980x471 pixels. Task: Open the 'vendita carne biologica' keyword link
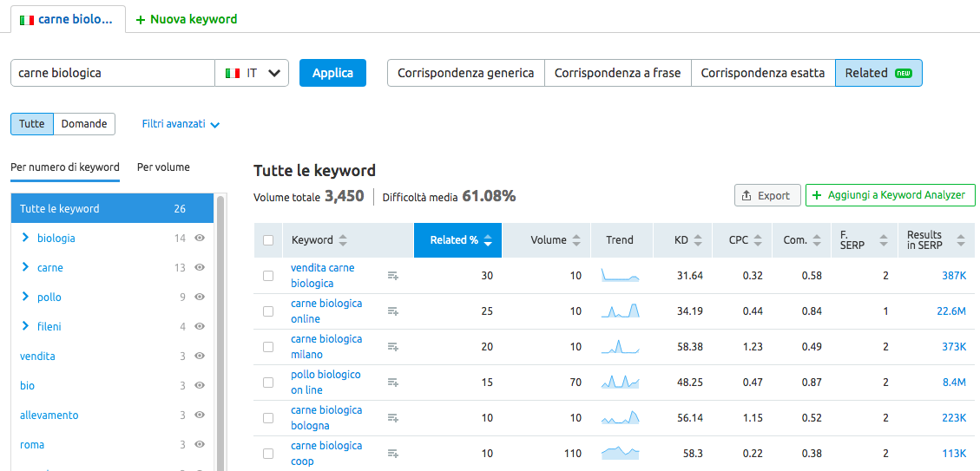coord(323,276)
